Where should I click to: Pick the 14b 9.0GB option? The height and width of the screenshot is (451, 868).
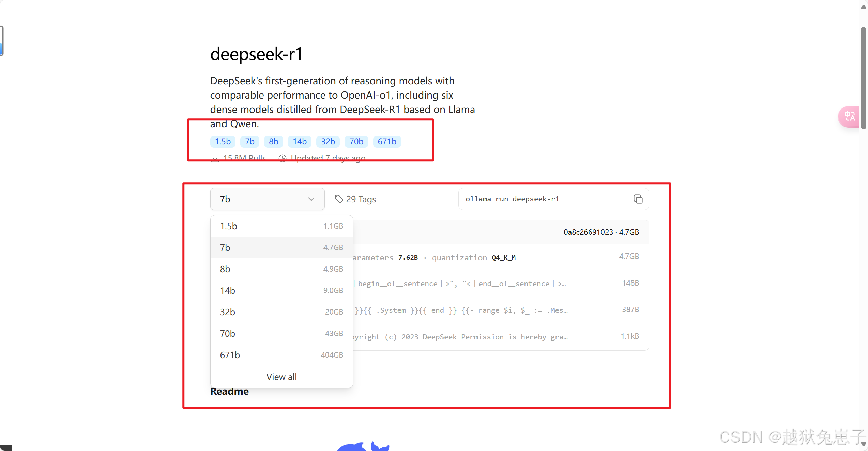[281, 291]
